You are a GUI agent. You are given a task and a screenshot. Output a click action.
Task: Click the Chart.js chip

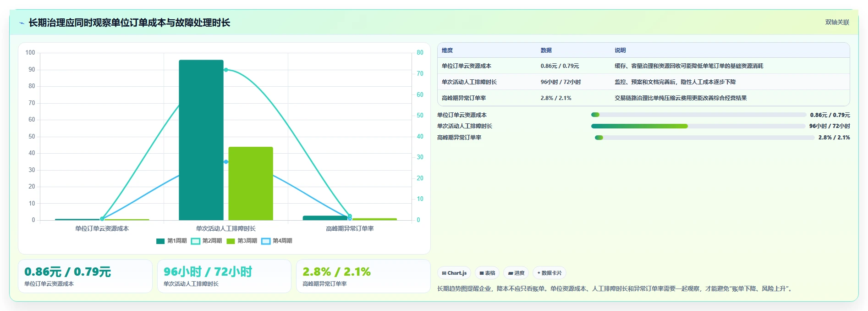tap(454, 273)
